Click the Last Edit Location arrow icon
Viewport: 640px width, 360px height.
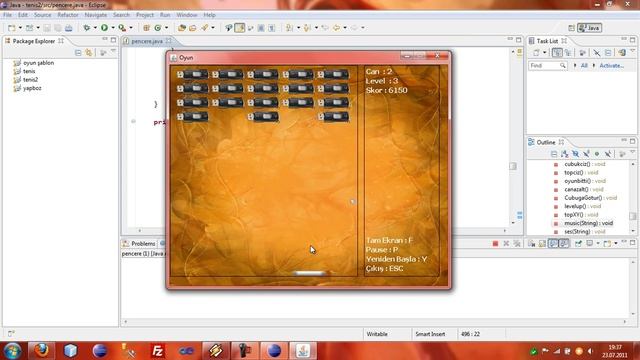(x=325, y=28)
